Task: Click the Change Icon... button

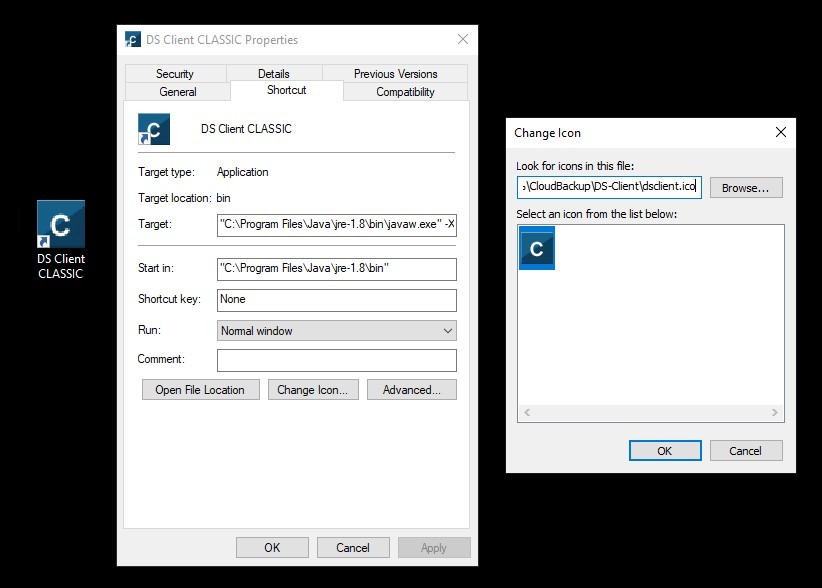Action: click(x=312, y=390)
